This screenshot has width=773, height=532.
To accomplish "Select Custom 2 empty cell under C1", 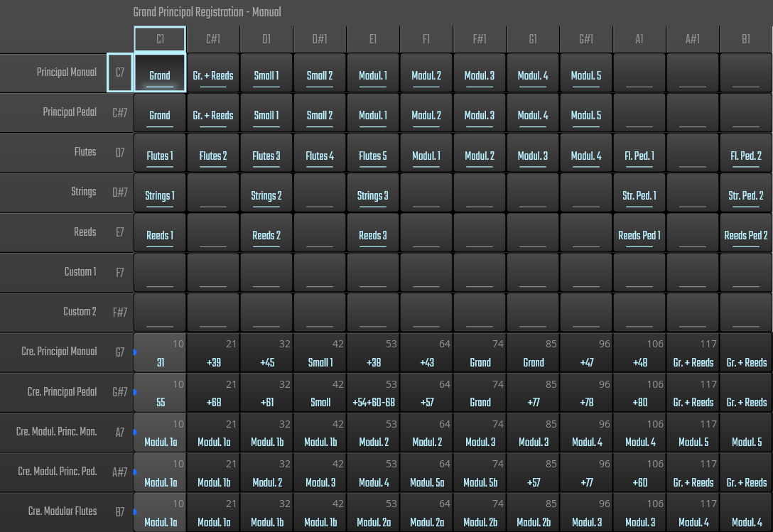I will click(x=160, y=313).
